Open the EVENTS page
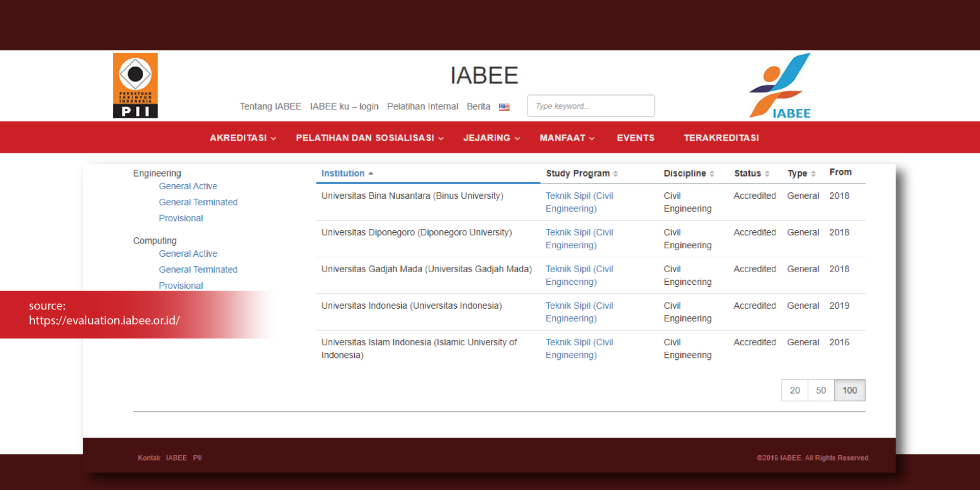This screenshot has height=490, width=980. [635, 138]
